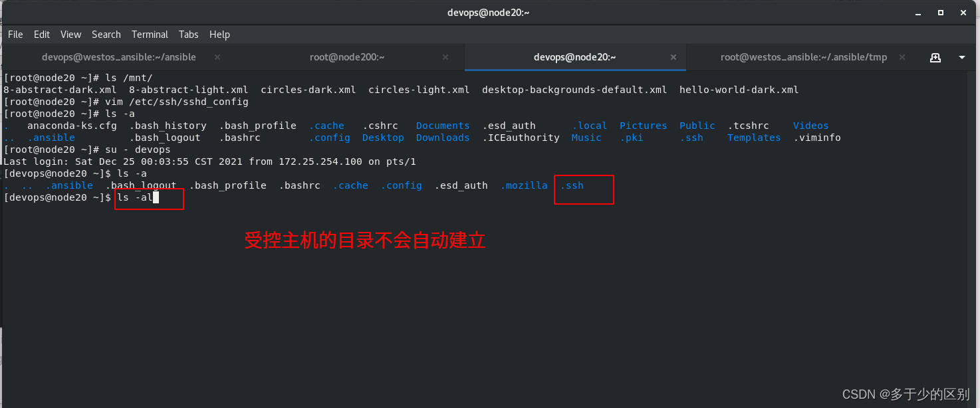Click .viminfo in the listing

[817, 138]
